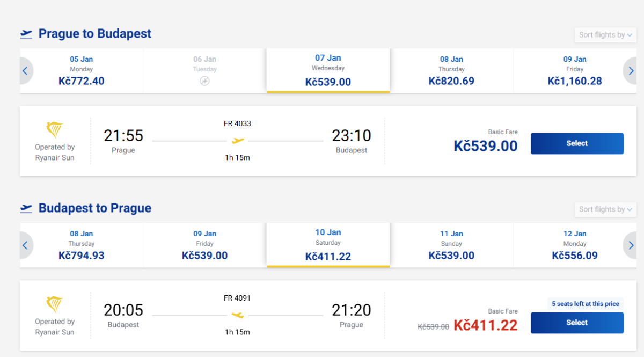
Task: Select the 05 Jan Monday date tab
Action: (x=82, y=71)
